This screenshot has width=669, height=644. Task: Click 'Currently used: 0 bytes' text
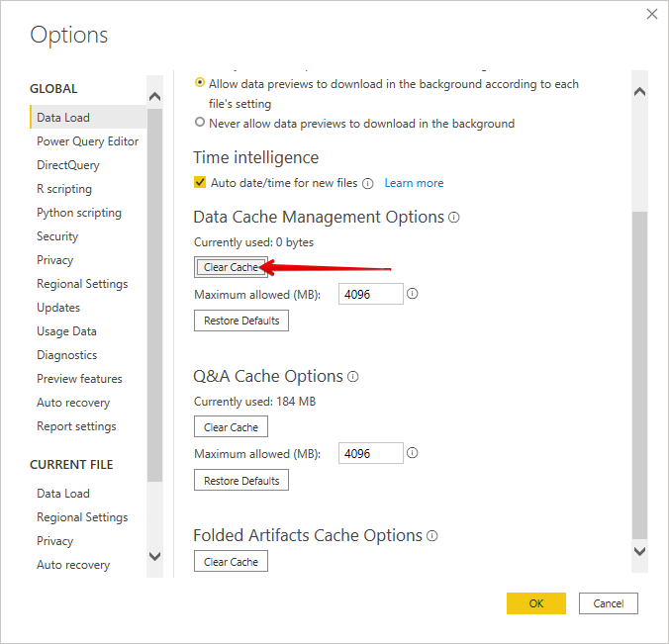[x=253, y=242]
